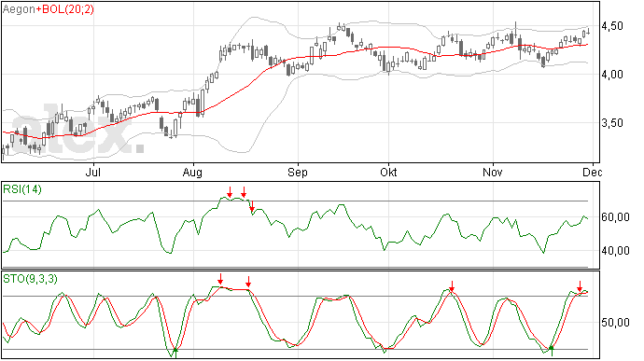Select the Nov month label
Image resolution: width=644 pixels, height=361 pixels.
pyautogui.click(x=493, y=172)
